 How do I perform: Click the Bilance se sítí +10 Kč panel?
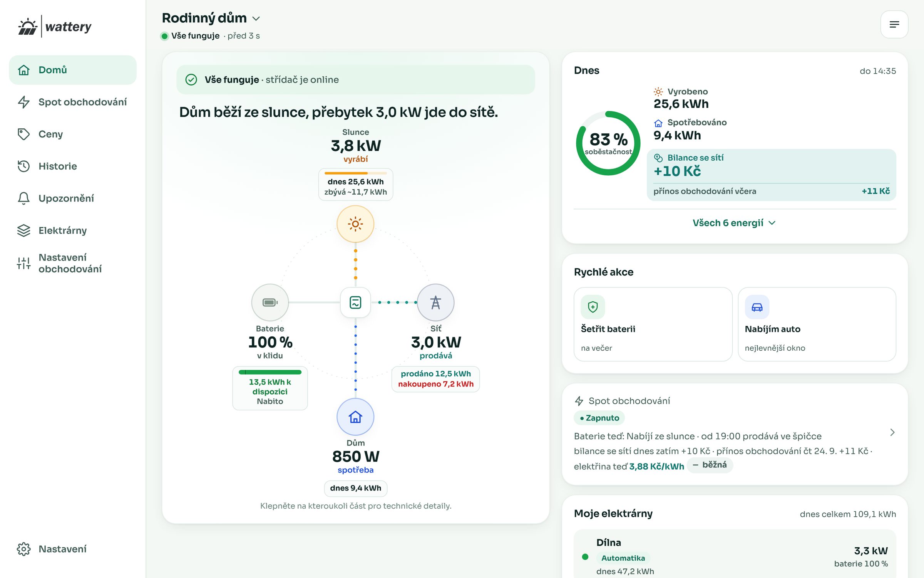point(772,175)
